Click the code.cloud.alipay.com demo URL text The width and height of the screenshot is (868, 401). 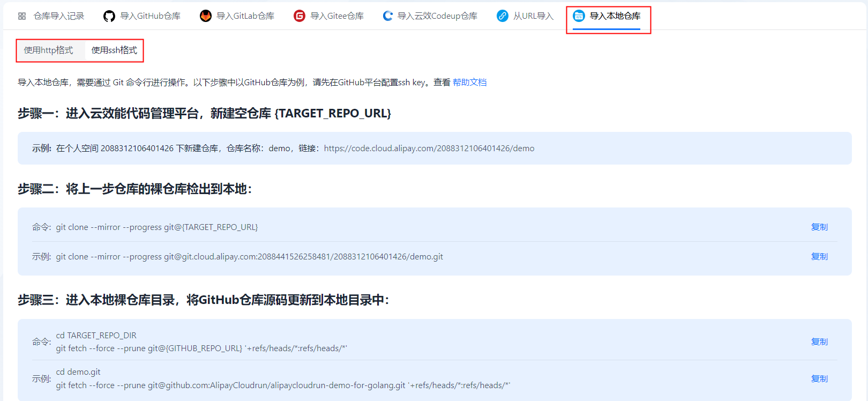(429, 148)
